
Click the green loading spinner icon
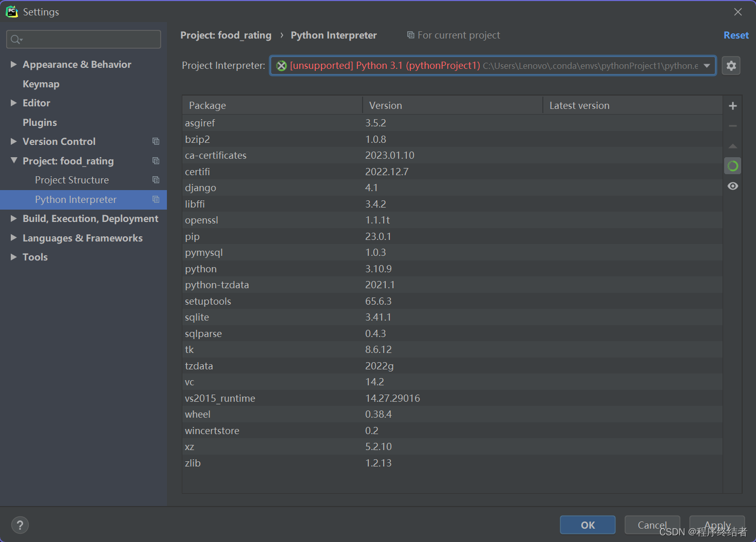click(733, 166)
